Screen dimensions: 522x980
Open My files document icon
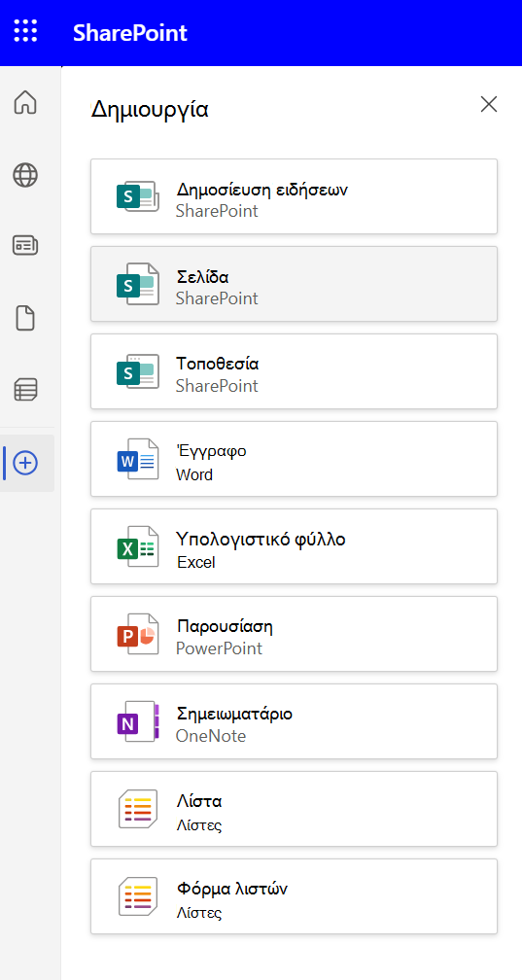tap(25, 319)
